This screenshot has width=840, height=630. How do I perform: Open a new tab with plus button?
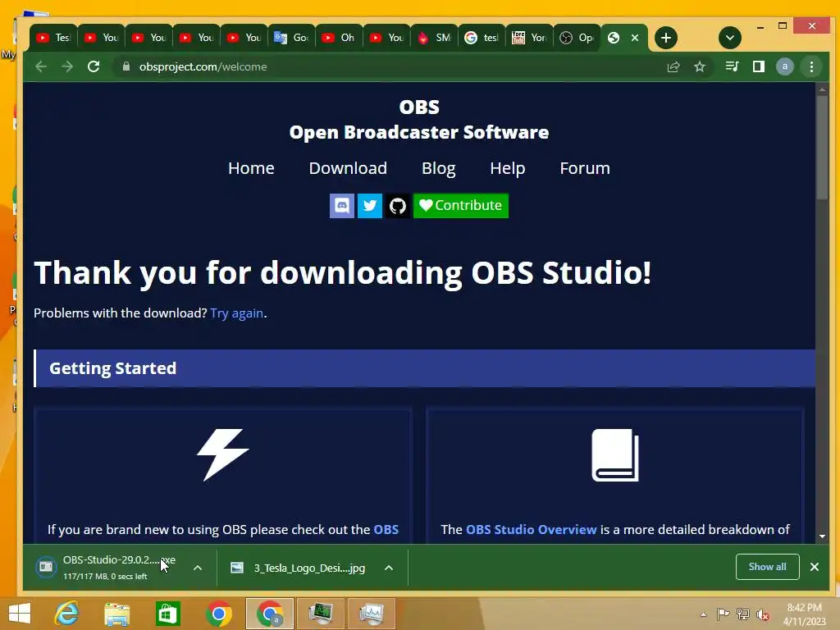point(666,38)
